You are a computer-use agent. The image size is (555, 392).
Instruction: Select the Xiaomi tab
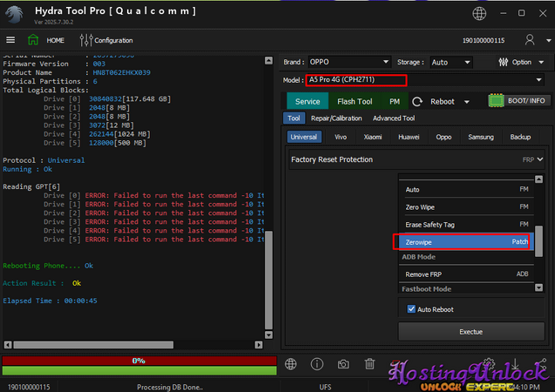(373, 137)
